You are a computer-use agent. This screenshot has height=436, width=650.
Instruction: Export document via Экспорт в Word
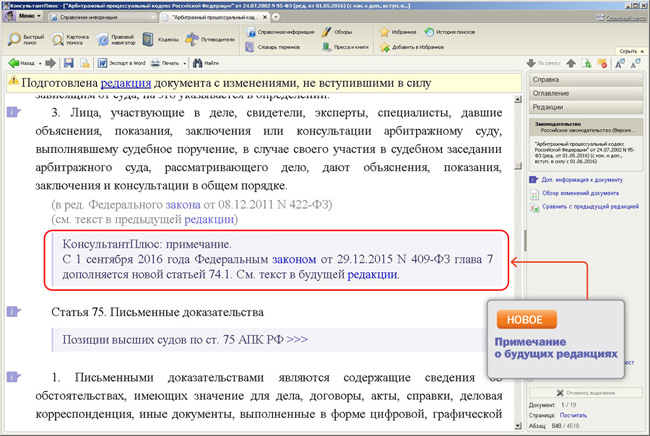pyautogui.click(x=121, y=63)
